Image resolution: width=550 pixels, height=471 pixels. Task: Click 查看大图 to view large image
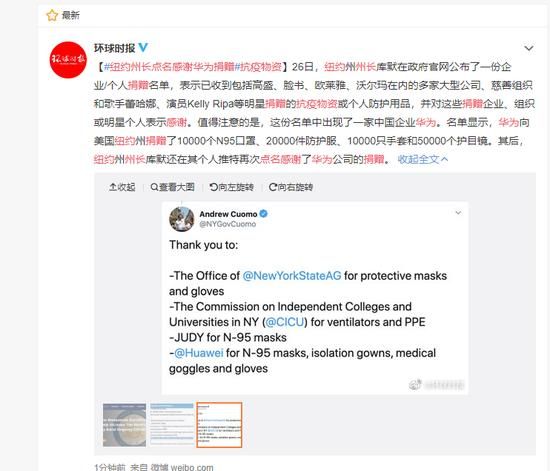[172, 187]
